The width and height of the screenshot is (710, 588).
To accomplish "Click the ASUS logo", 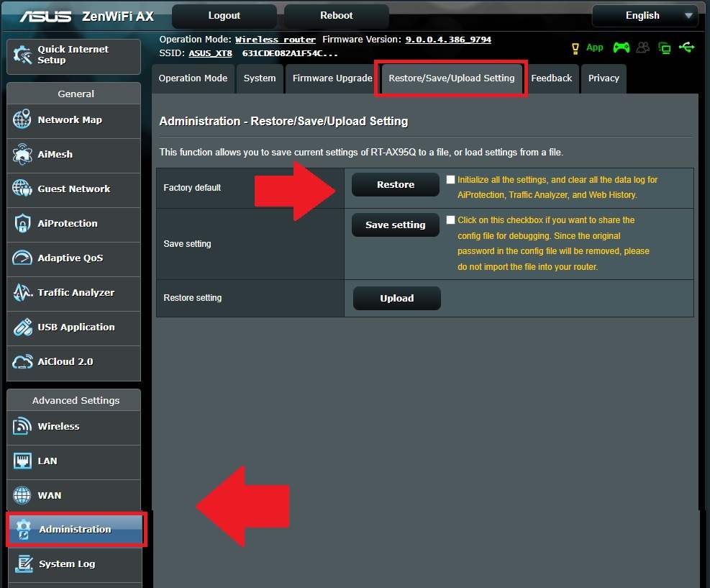I will click(45, 17).
